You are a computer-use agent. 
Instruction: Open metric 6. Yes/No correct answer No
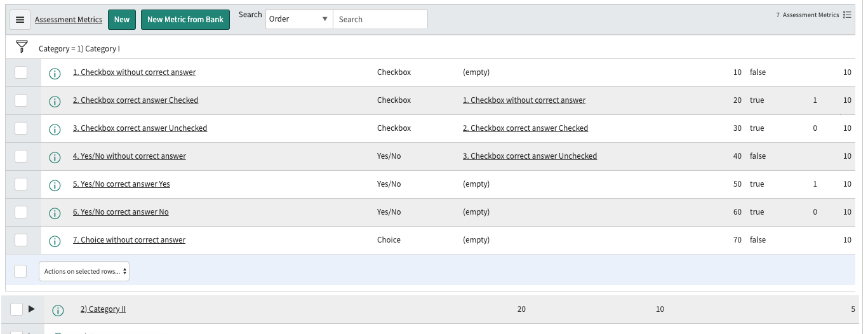tap(121, 212)
